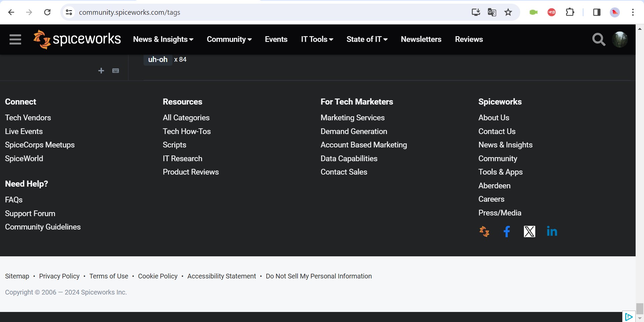Click the plus icon in the sidebar

click(x=101, y=70)
